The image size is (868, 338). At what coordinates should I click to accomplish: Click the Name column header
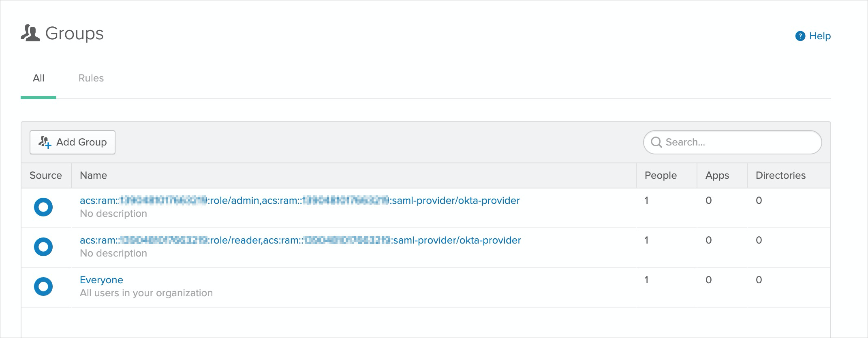pos(93,175)
